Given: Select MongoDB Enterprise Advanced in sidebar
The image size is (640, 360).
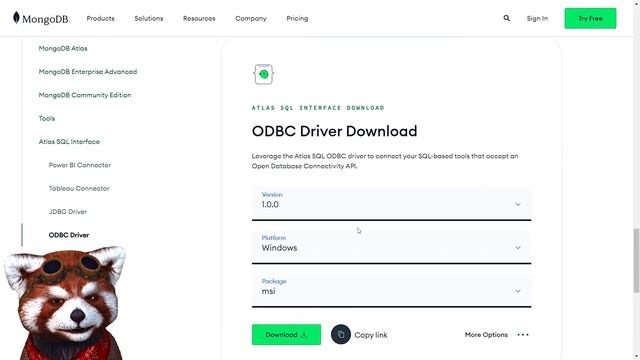Looking at the screenshot, I should 88,71.
